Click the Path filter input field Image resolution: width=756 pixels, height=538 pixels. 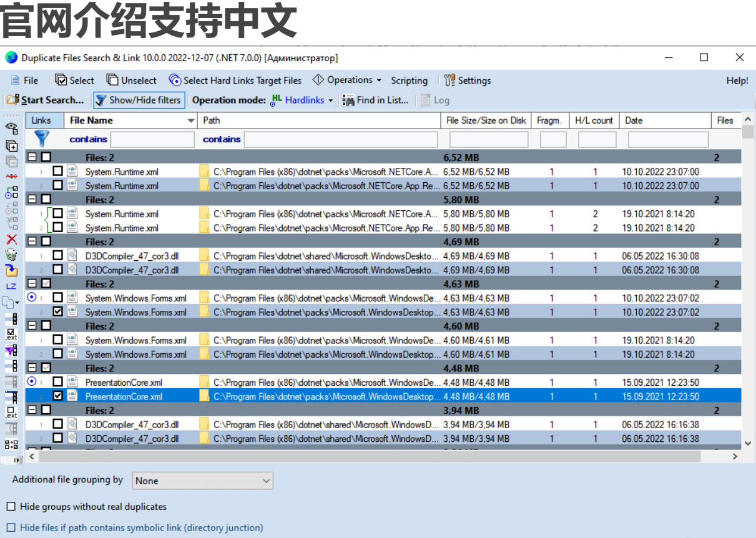pos(341,139)
